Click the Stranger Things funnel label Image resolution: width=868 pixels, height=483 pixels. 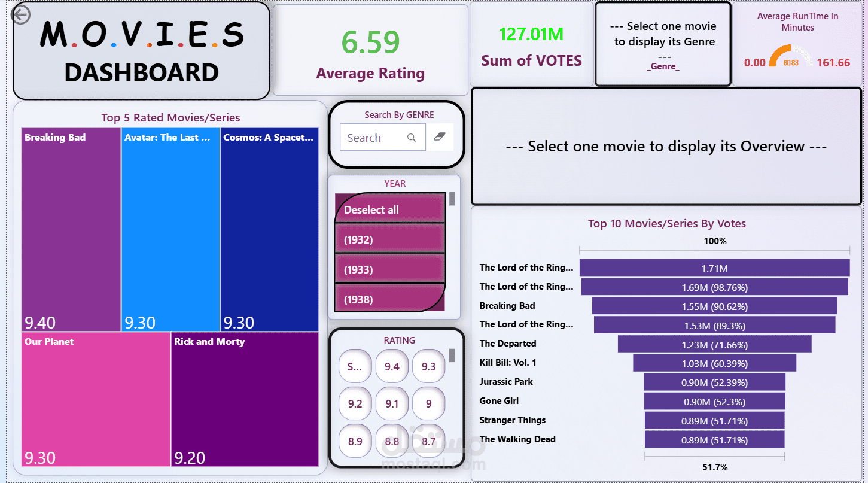tap(512, 420)
